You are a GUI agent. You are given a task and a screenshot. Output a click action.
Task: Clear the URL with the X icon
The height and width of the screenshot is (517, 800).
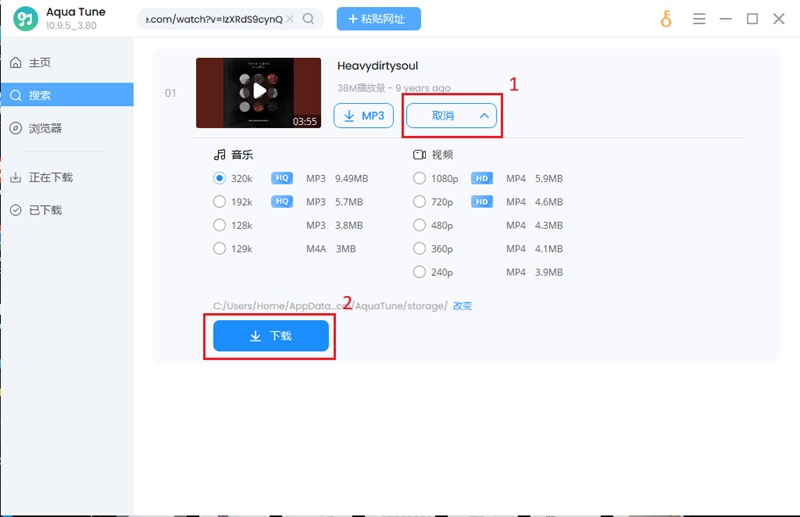point(290,19)
